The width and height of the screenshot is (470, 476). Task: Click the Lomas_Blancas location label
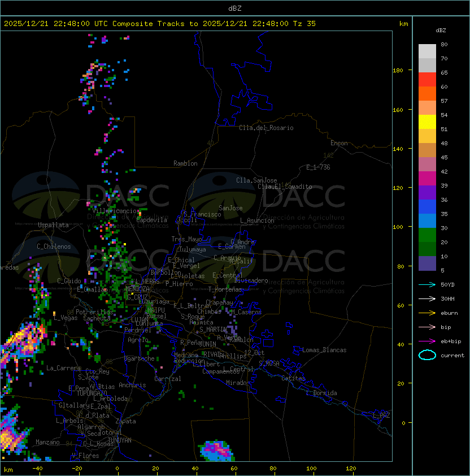coord(324,350)
